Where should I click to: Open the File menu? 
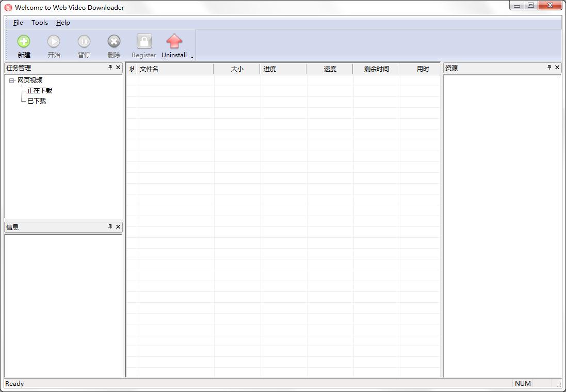tap(18, 23)
